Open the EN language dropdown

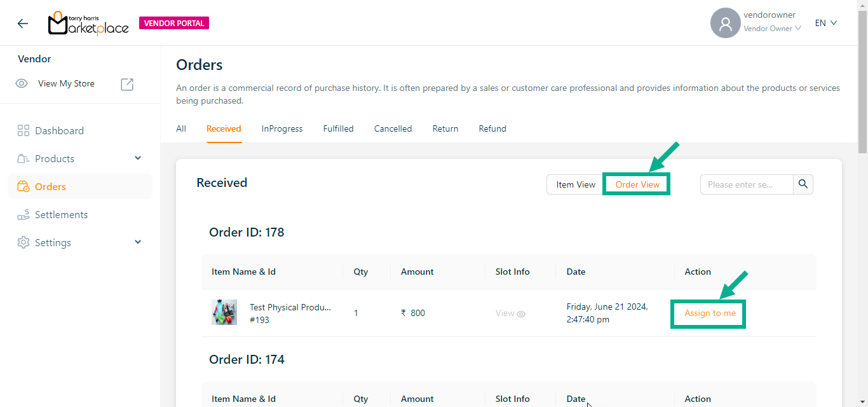[825, 23]
